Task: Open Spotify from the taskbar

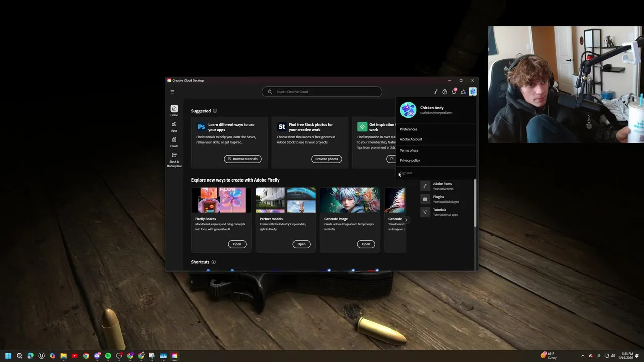Action: pos(108,356)
